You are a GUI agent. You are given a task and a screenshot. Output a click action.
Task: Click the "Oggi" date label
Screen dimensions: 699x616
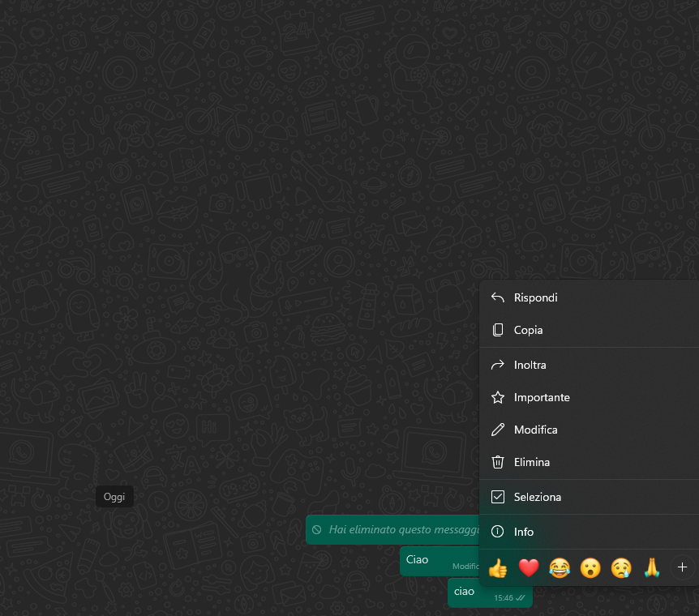114,497
